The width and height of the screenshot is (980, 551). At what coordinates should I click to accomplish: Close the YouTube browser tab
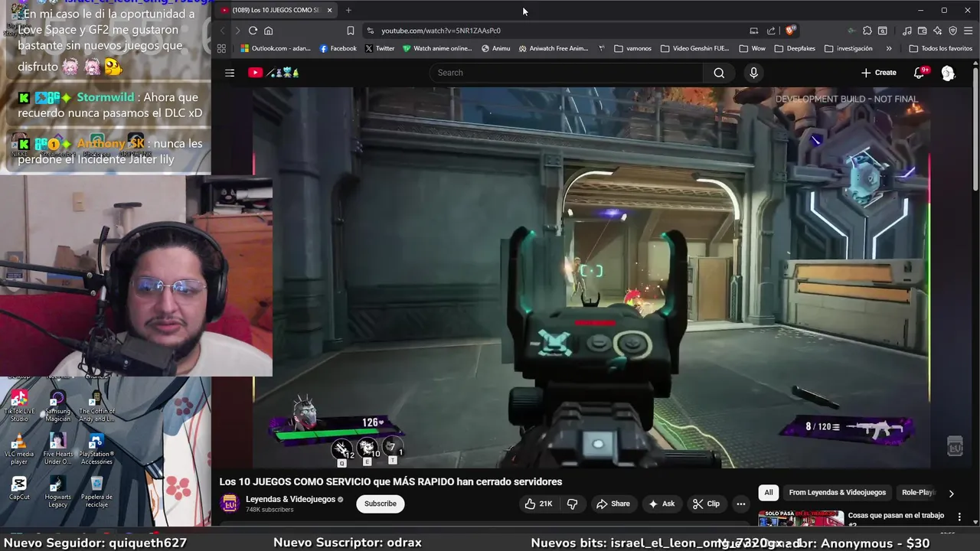click(x=329, y=10)
